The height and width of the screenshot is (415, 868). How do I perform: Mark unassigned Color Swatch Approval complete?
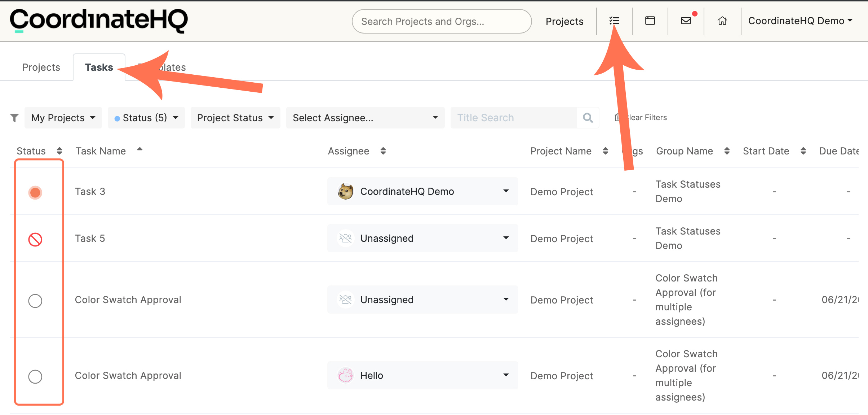pyautogui.click(x=35, y=301)
